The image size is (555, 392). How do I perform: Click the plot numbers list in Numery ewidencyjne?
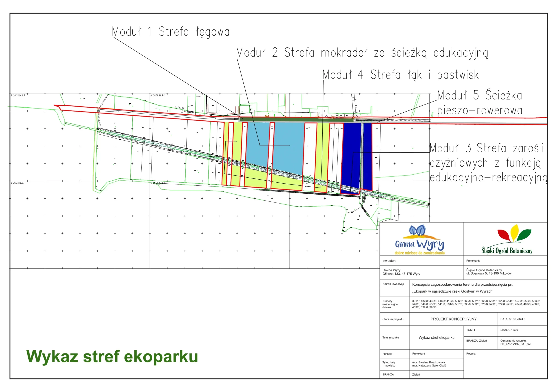pyautogui.click(x=476, y=304)
